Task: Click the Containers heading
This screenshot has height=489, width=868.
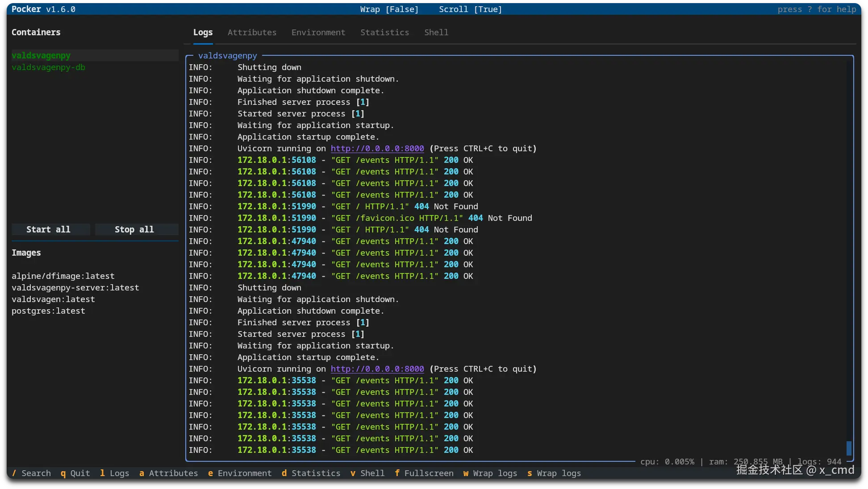Action: 36,33
